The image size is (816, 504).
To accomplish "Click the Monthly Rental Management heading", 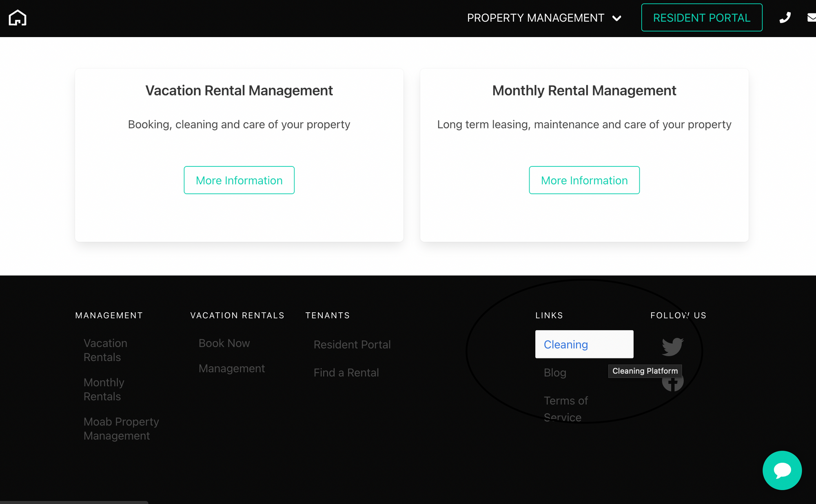I will pyautogui.click(x=584, y=91).
